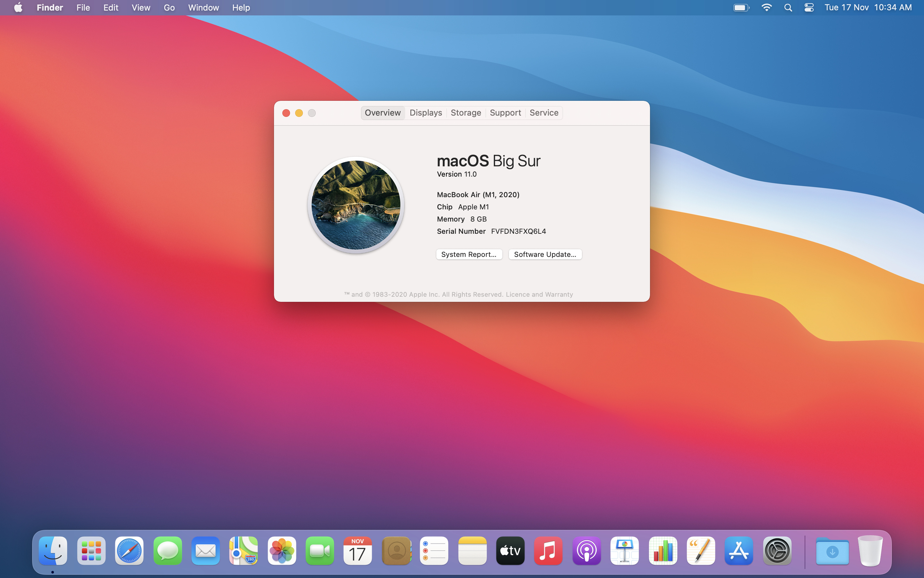Viewport: 924px width, 578px height.
Task: Open the File menu
Action: pyautogui.click(x=83, y=8)
